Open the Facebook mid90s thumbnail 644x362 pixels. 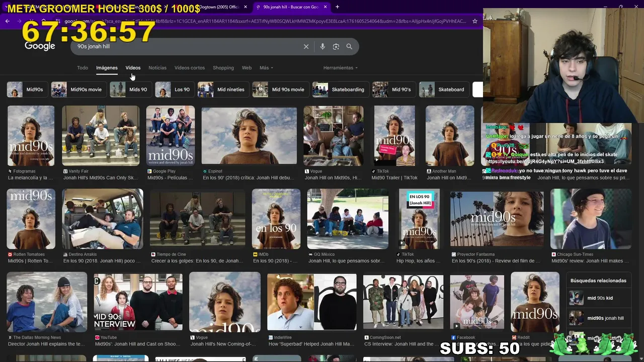(x=477, y=302)
